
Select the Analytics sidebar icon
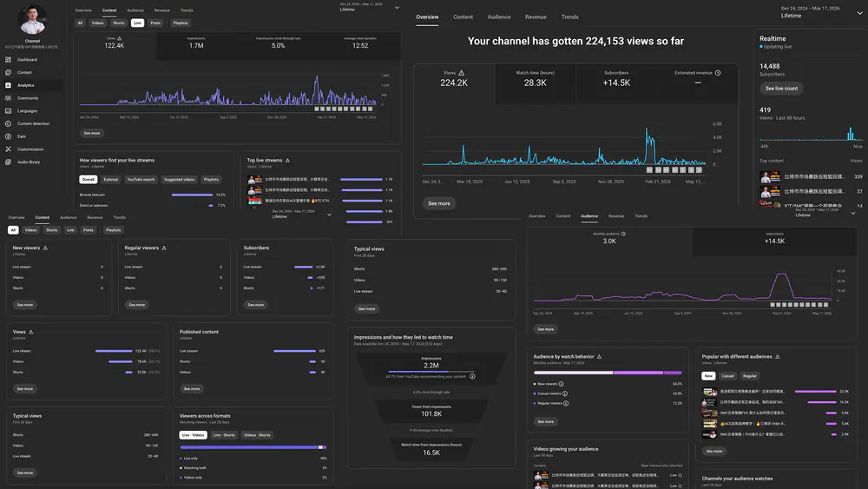pyautogui.click(x=9, y=85)
